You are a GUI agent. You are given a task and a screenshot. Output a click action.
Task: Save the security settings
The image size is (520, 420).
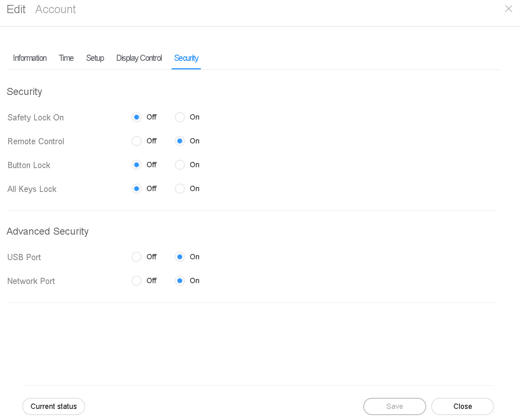pos(394,406)
